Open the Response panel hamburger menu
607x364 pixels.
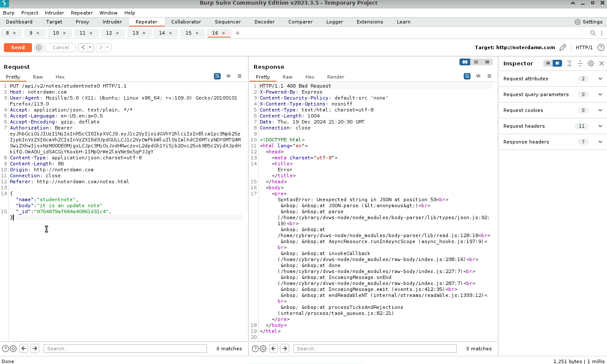(x=489, y=76)
